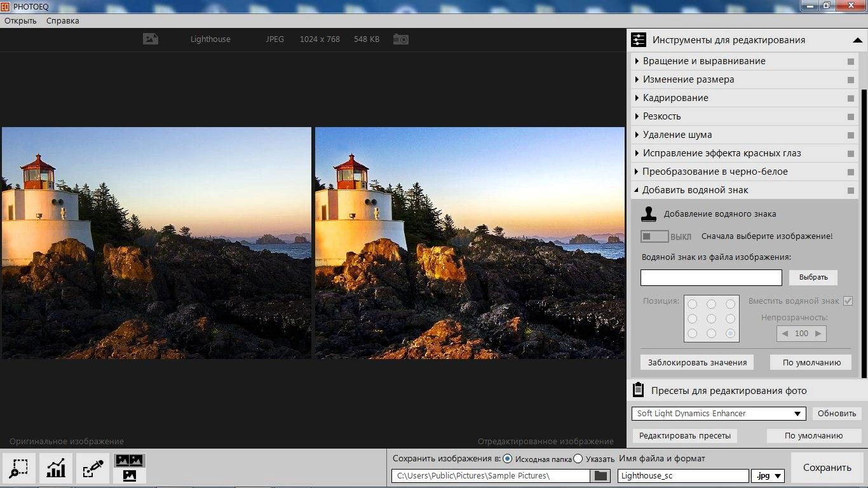
Task: Click the save folder path field
Action: [491, 476]
